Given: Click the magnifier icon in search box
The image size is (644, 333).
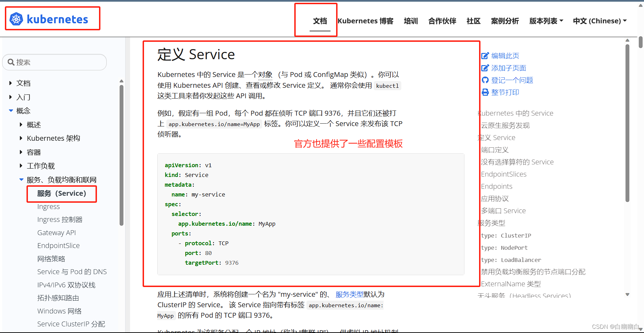Looking at the screenshot, I should coord(11,62).
